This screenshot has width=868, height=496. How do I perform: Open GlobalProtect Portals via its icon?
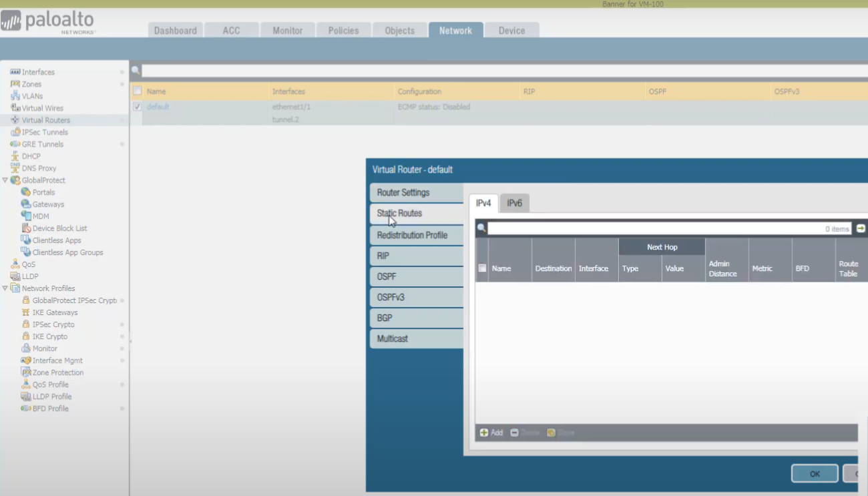[26, 192]
